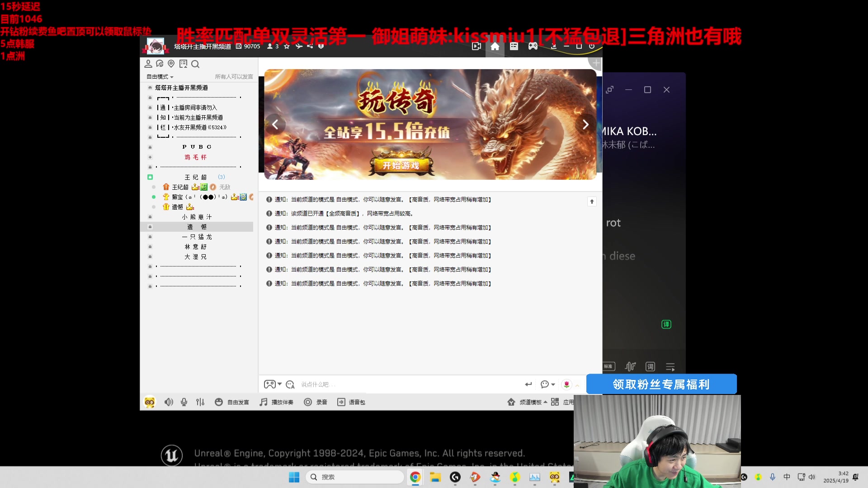The width and height of the screenshot is (868, 488).
Task: Open the P U B G channel
Action: [x=197, y=147]
